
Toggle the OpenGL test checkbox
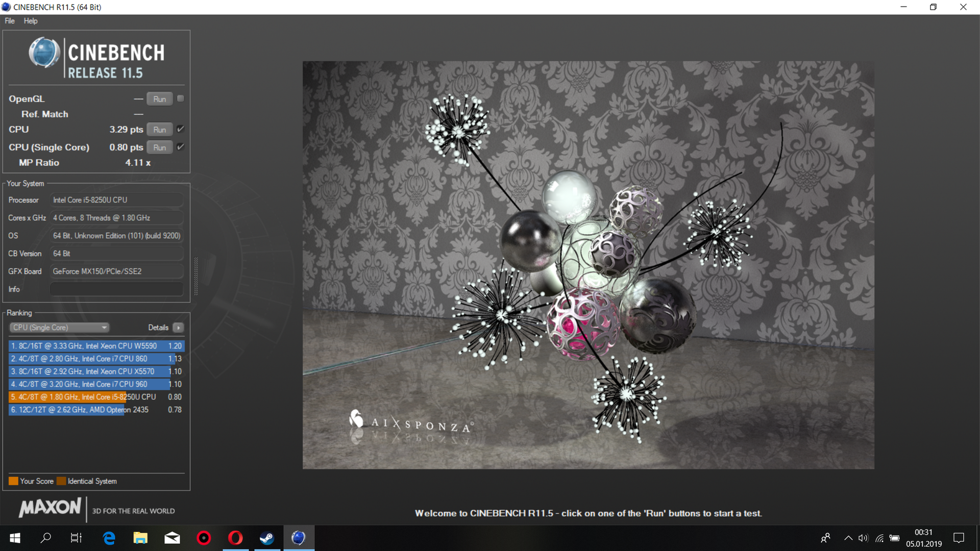click(x=180, y=98)
